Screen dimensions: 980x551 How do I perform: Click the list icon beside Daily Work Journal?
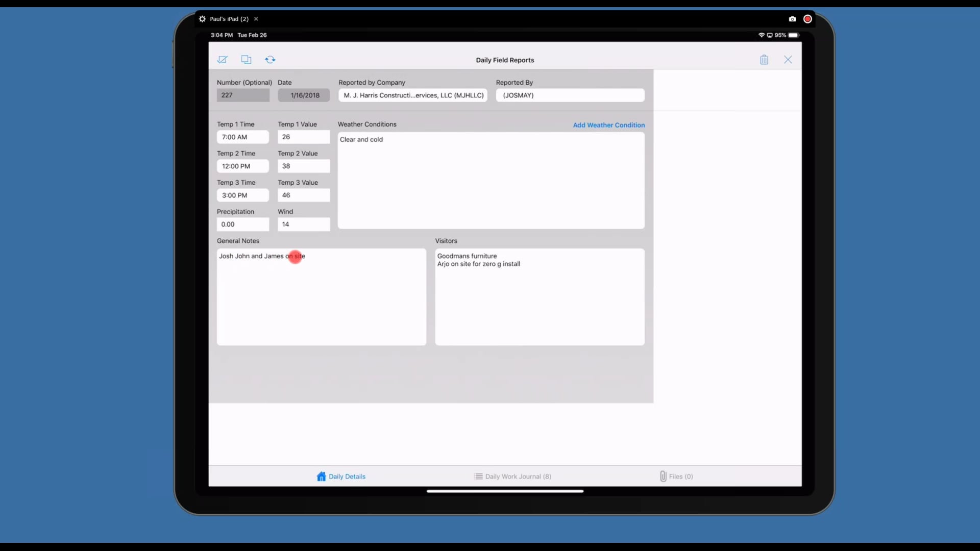coord(479,476)
